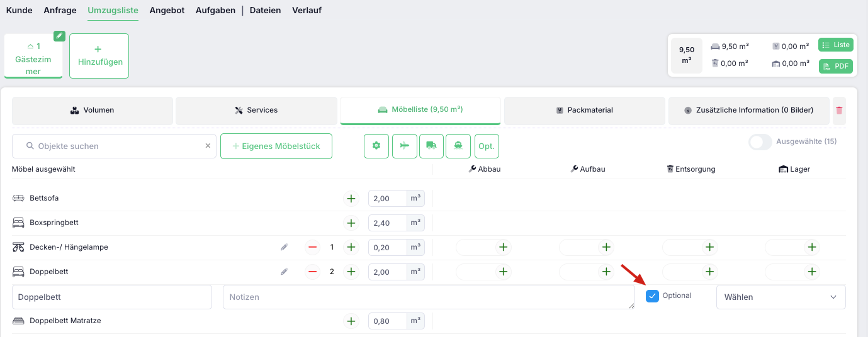
Task: Toggle the Ausgewählte (15) switch
Action: click(760, 142)
